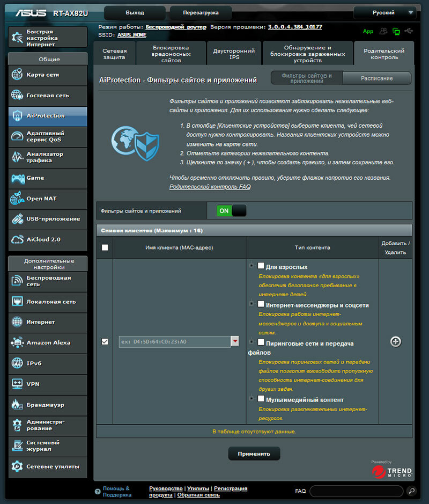Click the App link in header
Screen dimensions: 429x504
click(368, 31)
